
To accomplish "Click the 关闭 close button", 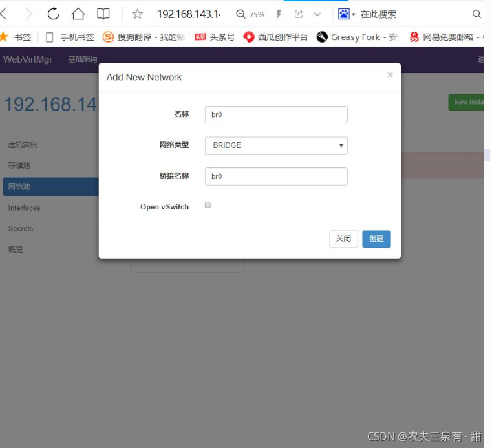I will pyautogui.click(x=343, y=239).
